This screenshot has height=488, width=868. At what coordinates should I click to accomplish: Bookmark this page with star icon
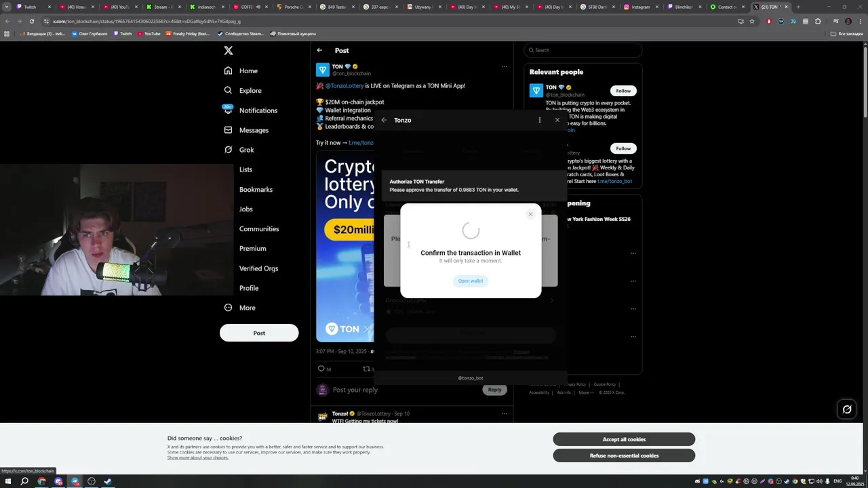pyautogui.click(x=752, y=21)
